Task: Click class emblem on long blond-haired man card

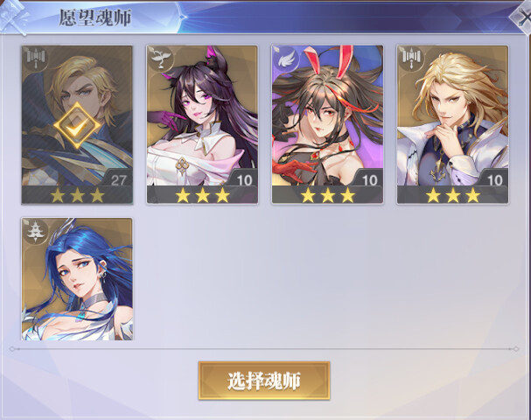Action: tap(411, 59)
